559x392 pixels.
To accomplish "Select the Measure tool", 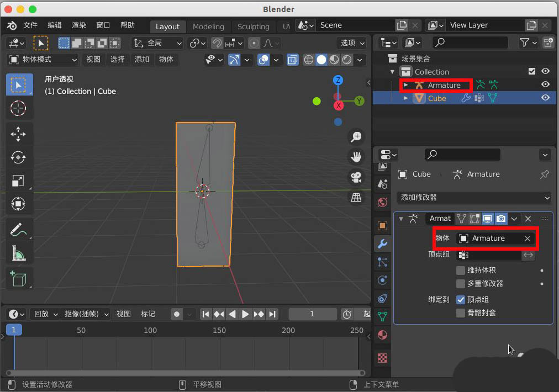I will point(18,253).
